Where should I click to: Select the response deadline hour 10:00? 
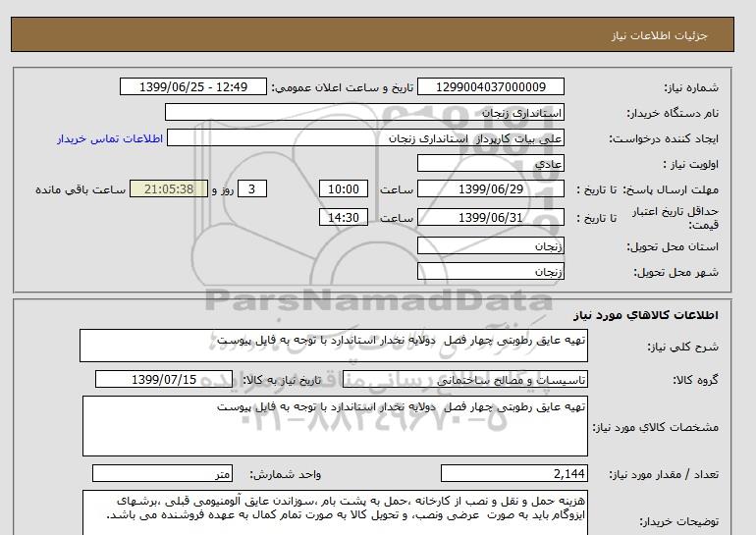[344, 188]
